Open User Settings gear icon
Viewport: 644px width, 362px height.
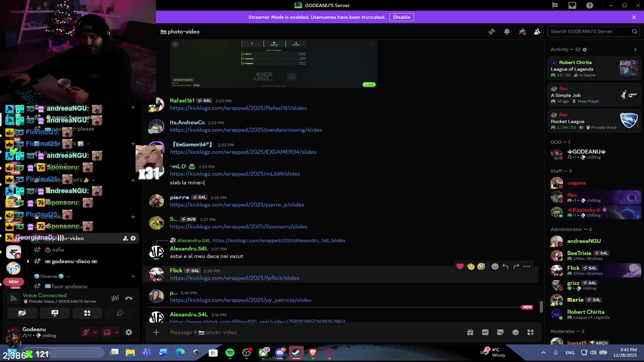pos(129,332)
